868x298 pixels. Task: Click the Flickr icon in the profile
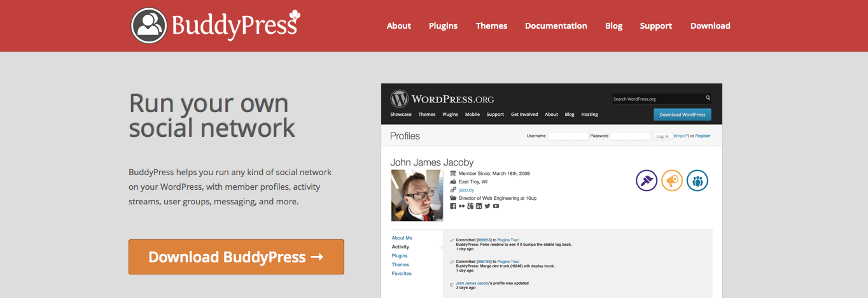pyautogui.click(x=461, y=206)
